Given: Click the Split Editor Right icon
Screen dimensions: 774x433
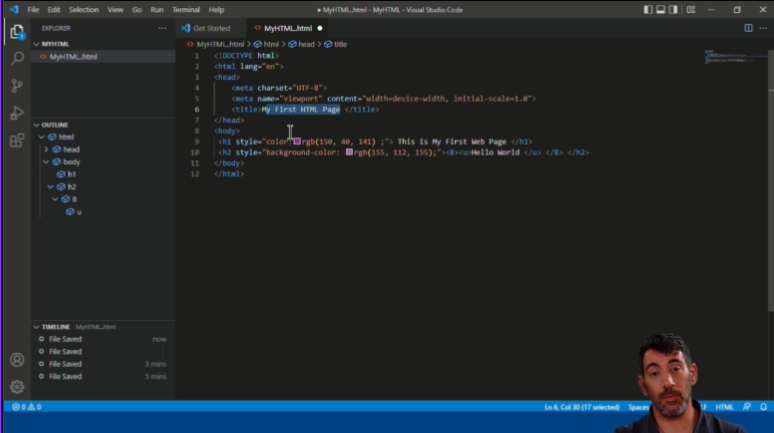Looking at the screenshot, I should (748, 28).
